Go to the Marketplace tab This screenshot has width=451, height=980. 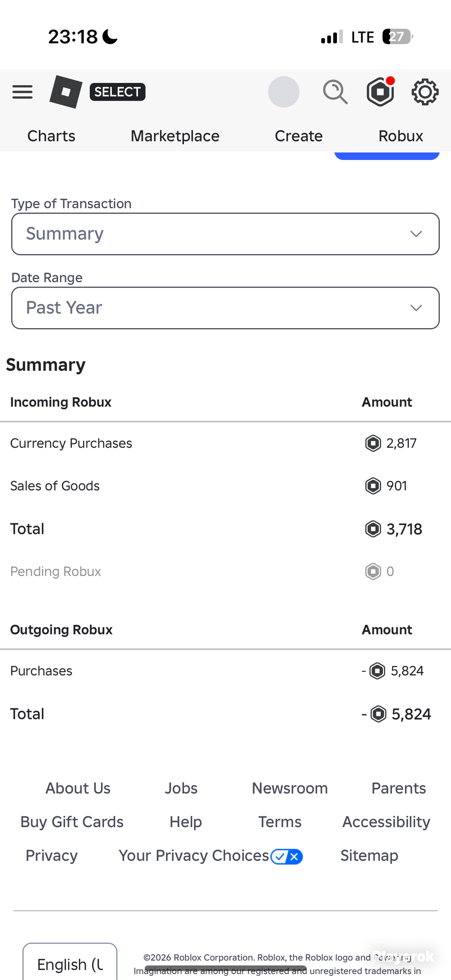(175, 136)
